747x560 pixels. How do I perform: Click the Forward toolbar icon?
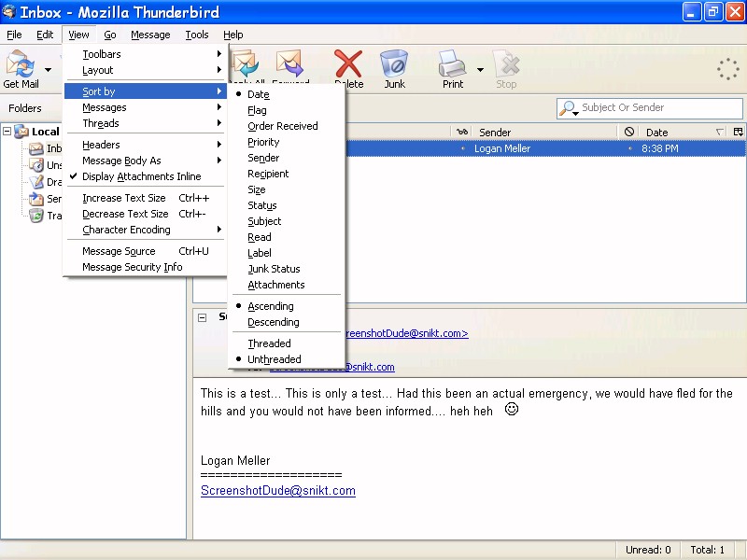point(290,63)
